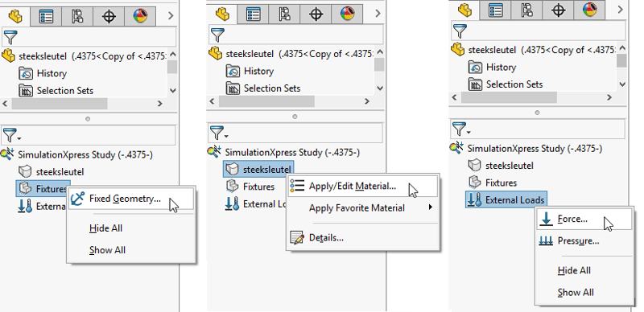Select steeksleutel under the study in the Fixed Geometry panel
Image resolution: width=644 pixels, height=312 pixels.
point(52,172)
